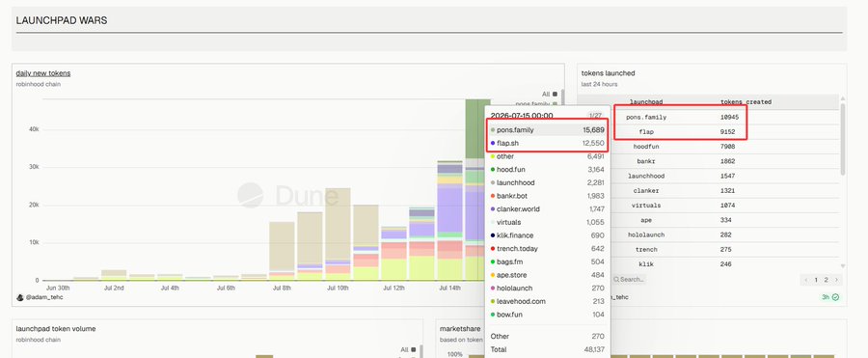Click the bags.fm entry in the tooltip

point(547,262)
